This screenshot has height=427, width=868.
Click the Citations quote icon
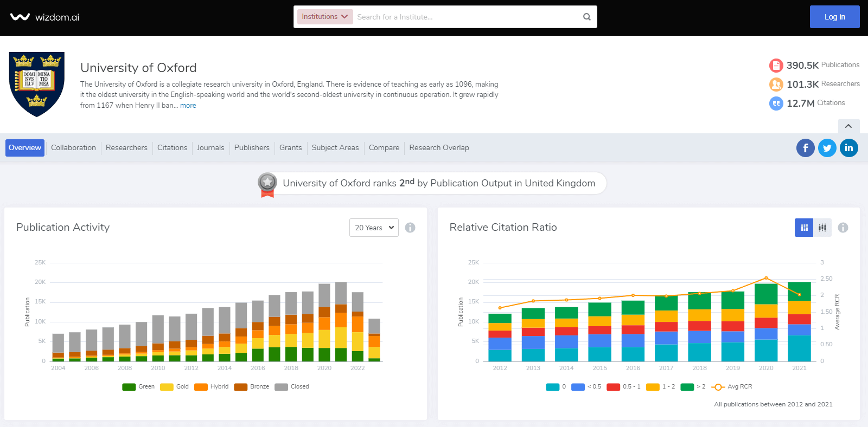point(776,103)
